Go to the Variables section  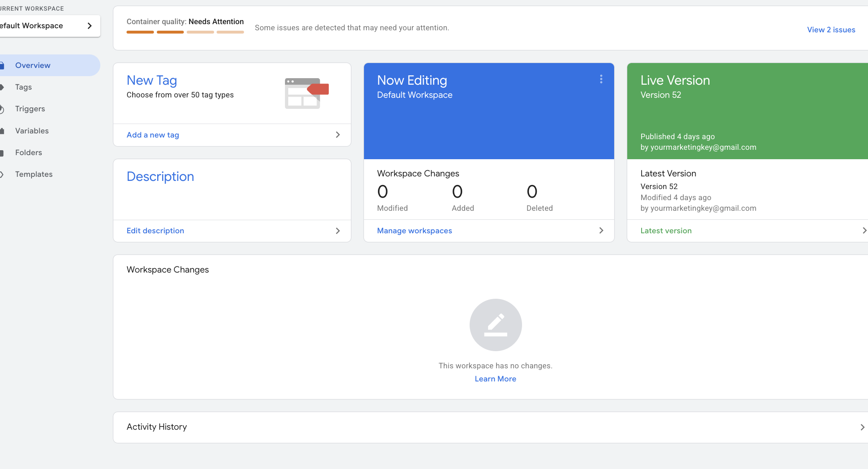pos(32,131)
